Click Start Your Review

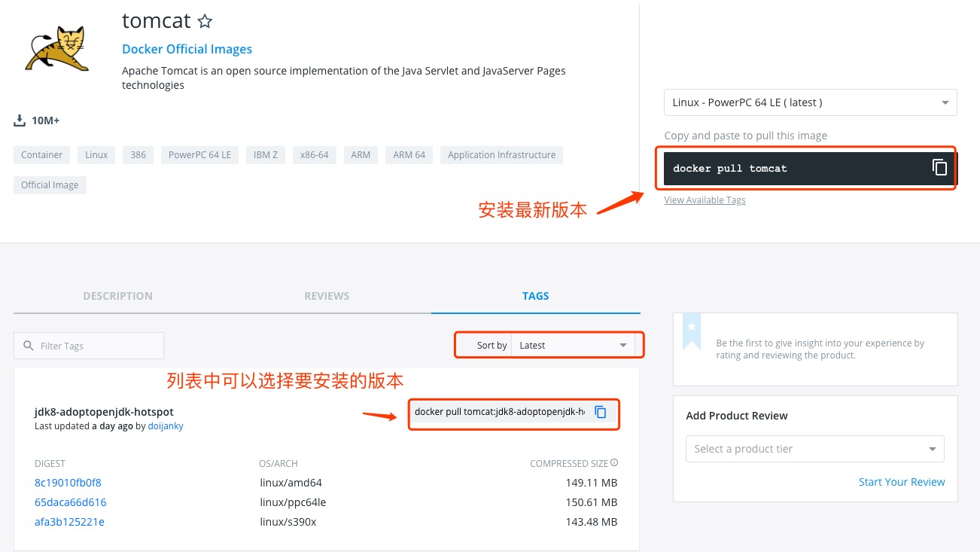[x=902, y=482]
